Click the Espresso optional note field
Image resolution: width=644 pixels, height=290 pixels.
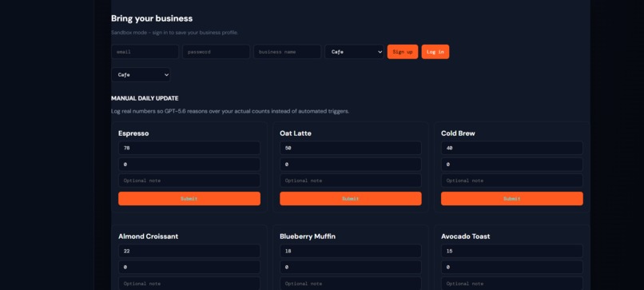[189, 181]
